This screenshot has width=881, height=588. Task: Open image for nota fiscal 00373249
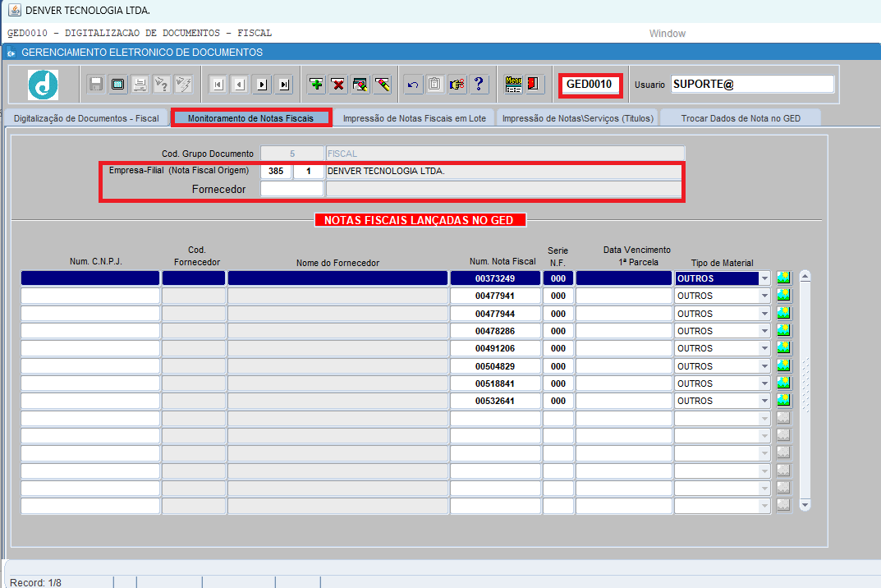point(784,278)
